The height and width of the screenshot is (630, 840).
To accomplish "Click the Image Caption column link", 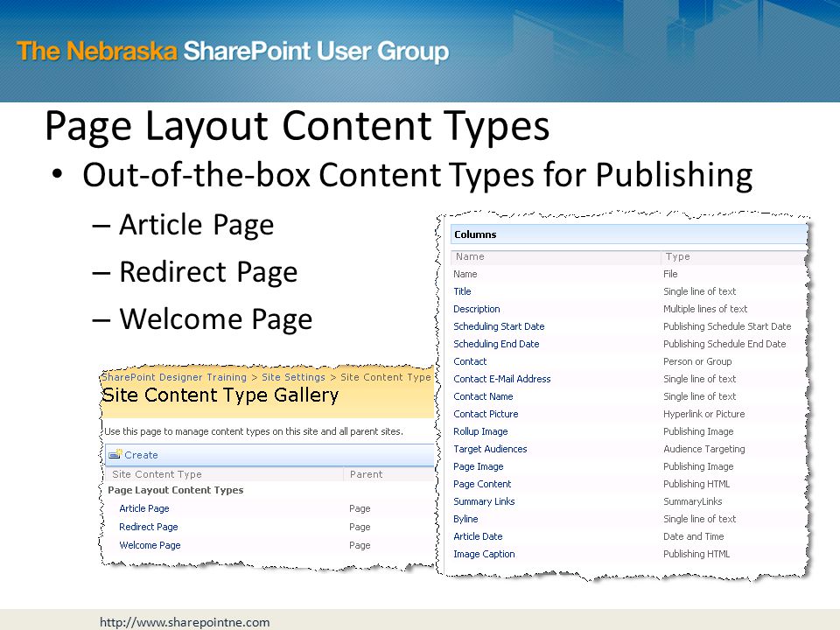I will (484, 554).
